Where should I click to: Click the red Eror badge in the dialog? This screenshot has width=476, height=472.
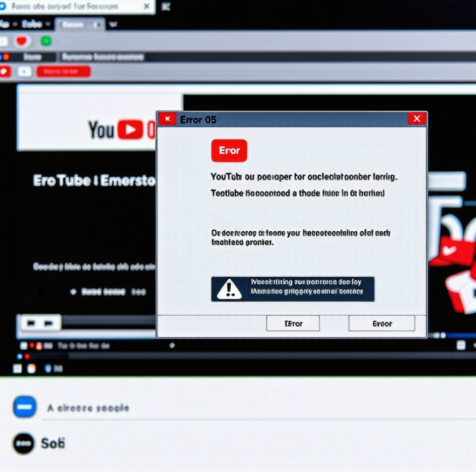coord(229,151)
